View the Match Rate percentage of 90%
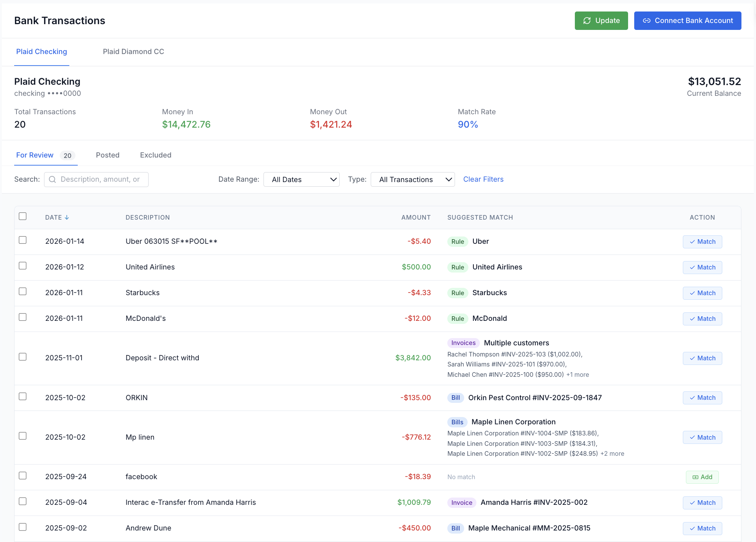756x542 pixels. (468, 124)
